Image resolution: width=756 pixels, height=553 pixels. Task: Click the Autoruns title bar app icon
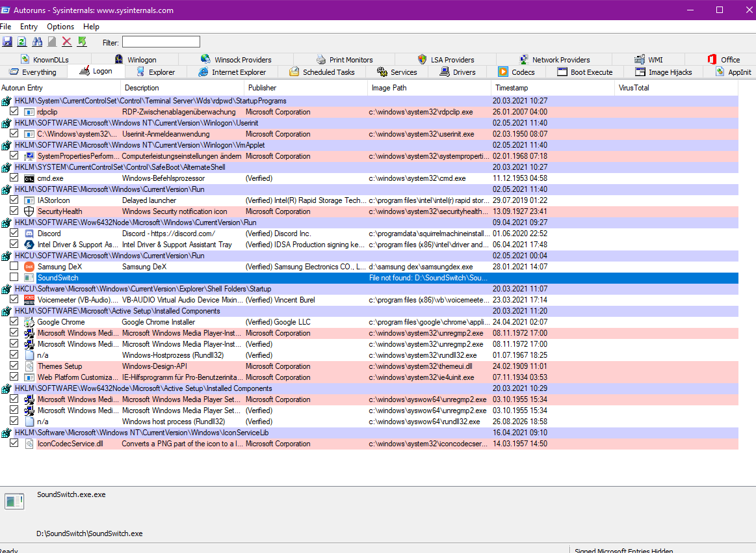(x=6, y=10)
